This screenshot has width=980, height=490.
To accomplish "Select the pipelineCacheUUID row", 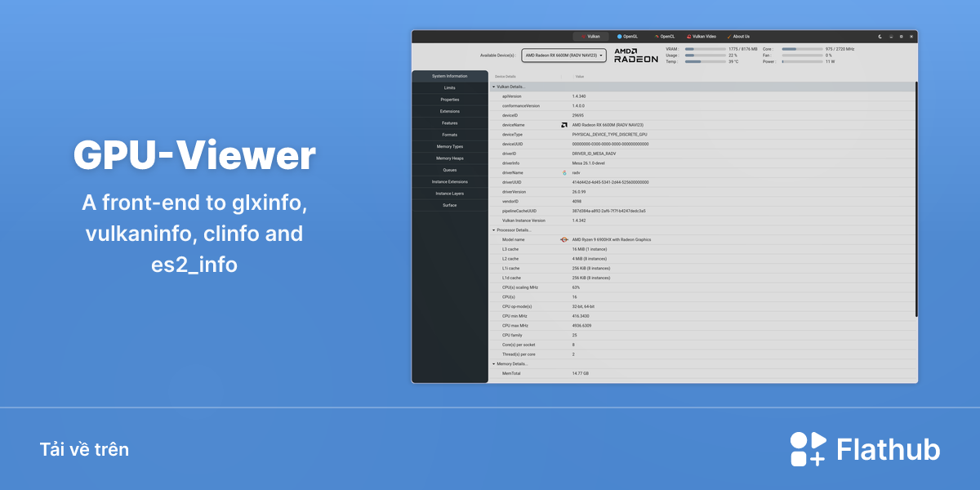I will pyautogui.click(x=702, y=211).
